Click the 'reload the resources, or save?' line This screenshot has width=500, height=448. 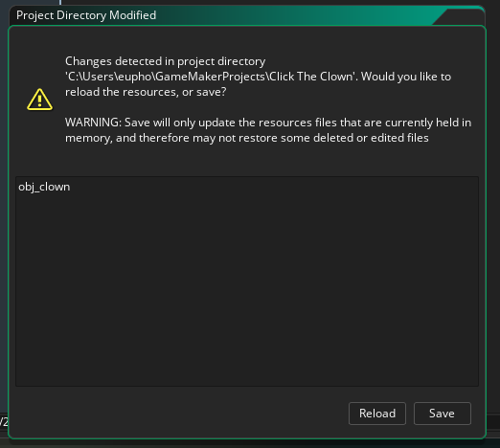click(x=146, y=92)
